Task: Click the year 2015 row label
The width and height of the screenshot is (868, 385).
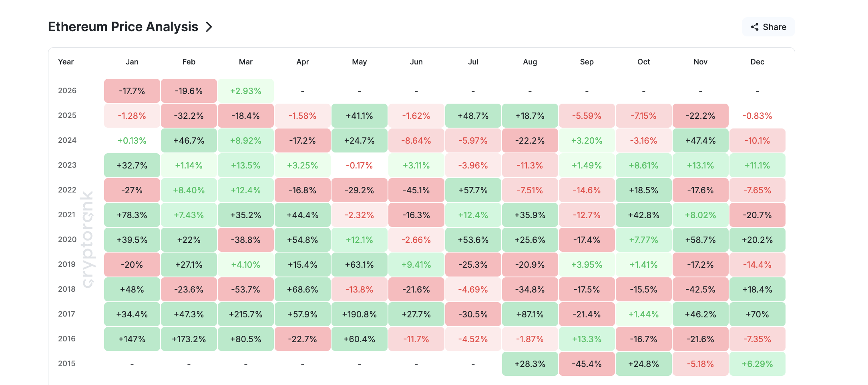Action: [66, 364]
